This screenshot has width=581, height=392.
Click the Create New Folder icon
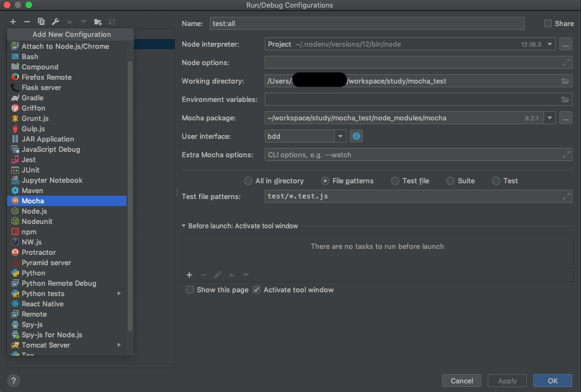tap(98, 22)
